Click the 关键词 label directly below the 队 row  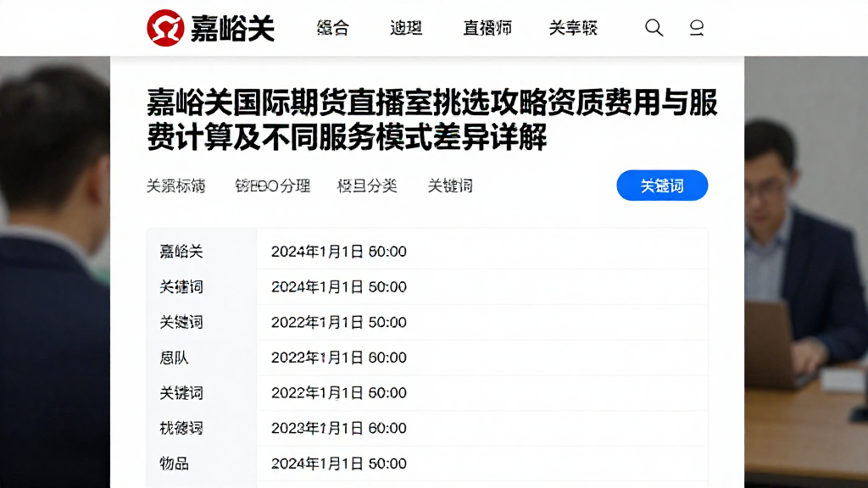[x=181, y=393]
